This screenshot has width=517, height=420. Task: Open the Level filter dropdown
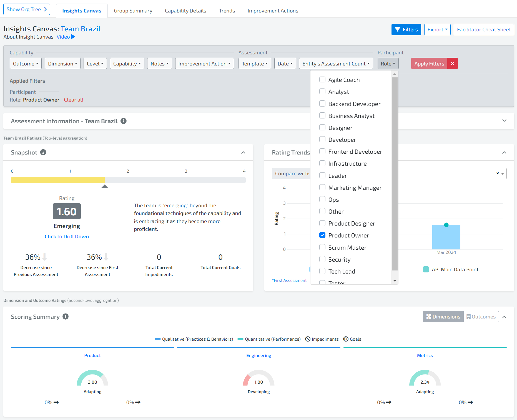tap(95, 64)
